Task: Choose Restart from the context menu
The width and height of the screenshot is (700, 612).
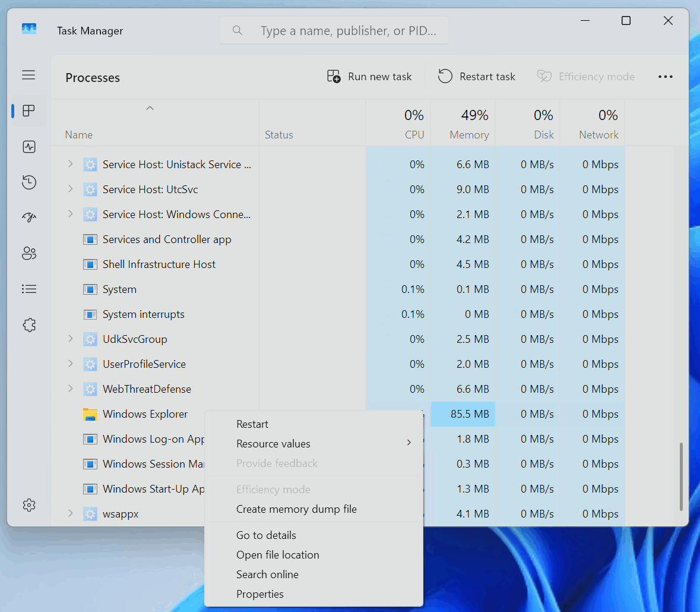Action: 252,424
